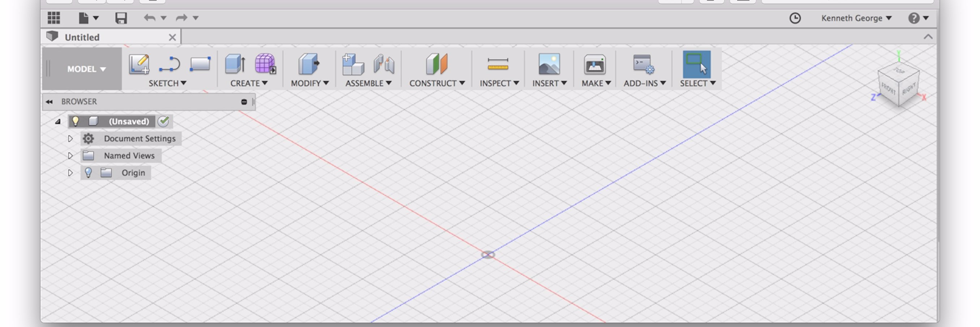Screen dimensions: 980x327
Task: Open the CONSTRUCT menu
Action: tap(437, 83)
